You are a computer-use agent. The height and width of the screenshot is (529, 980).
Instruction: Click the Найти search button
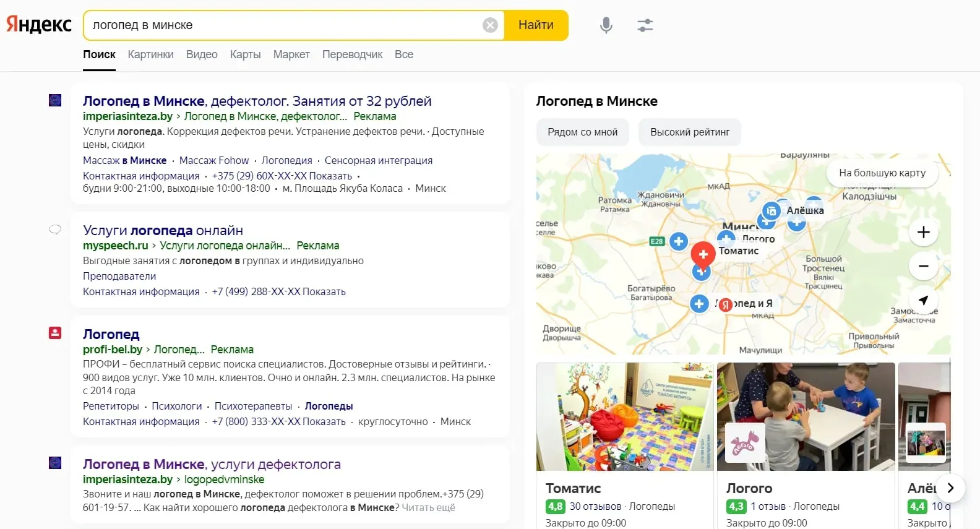[536, 25]
